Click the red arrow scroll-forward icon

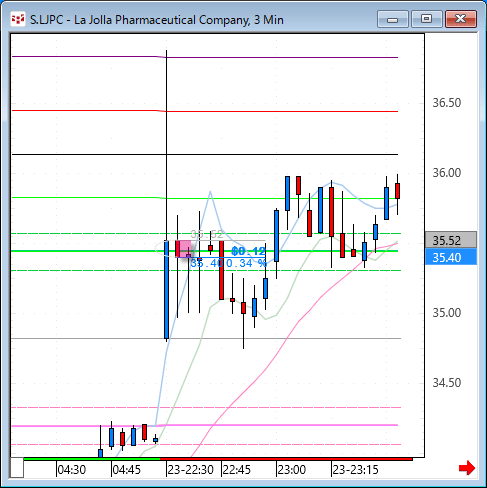[x=467, y=468]
